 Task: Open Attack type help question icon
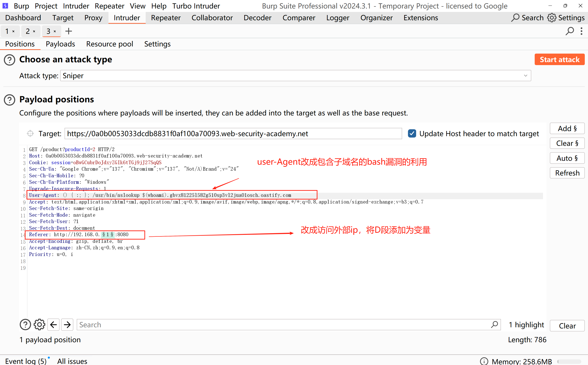coord(10,60)
